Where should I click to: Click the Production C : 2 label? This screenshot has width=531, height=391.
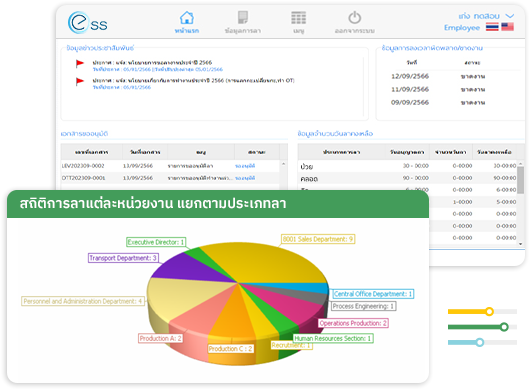(x=231, y=349)
